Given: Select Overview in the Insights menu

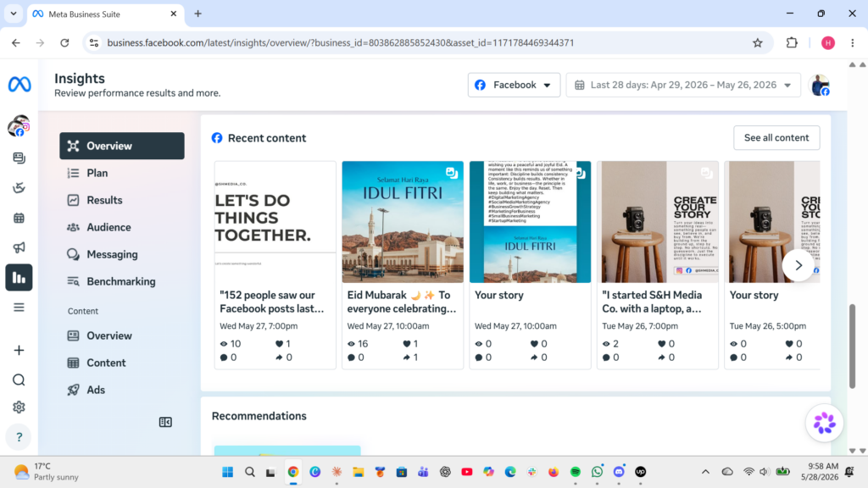Looking at the screenshot, I should [122, 146].
